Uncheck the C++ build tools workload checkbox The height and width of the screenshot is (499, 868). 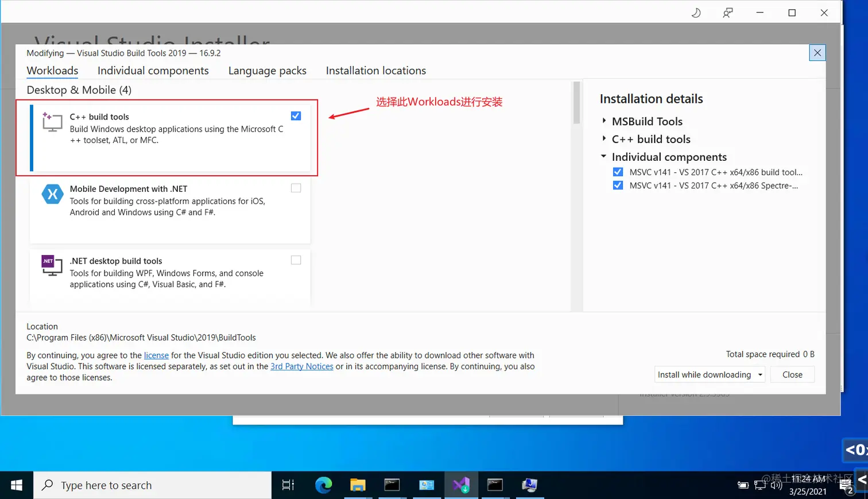[x=296, y=116]
